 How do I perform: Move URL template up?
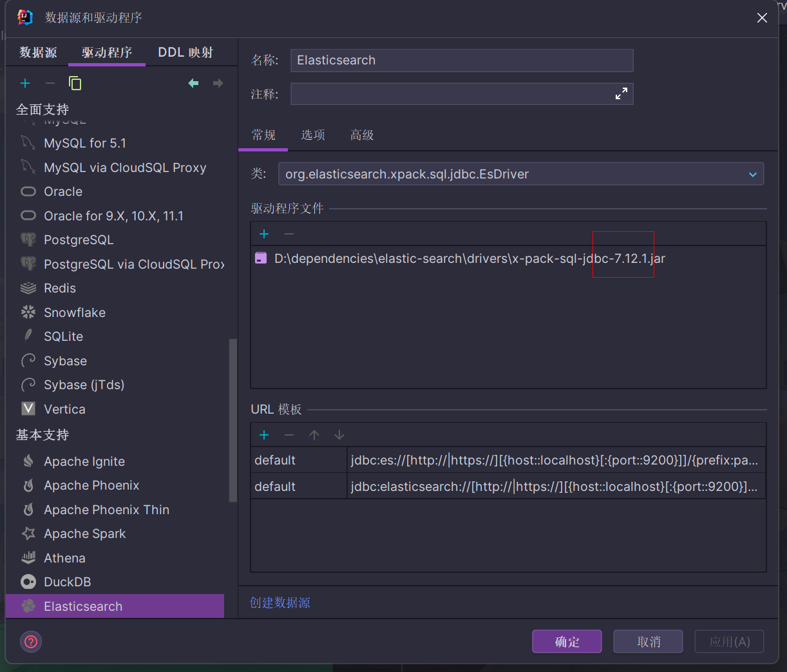click(314, 435)
